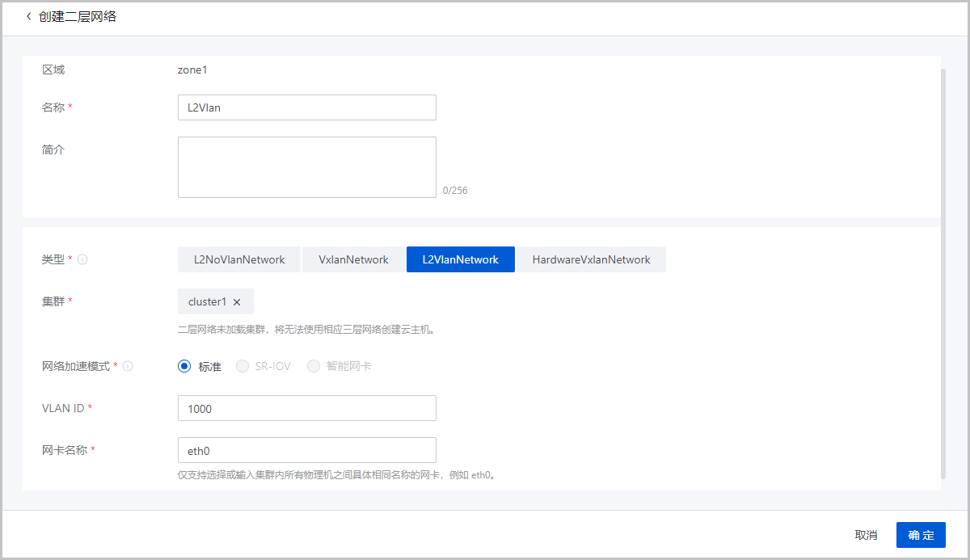Select the SR-IOV radio option
This screenshot has height=560, width=970.
tap(242, 366)
